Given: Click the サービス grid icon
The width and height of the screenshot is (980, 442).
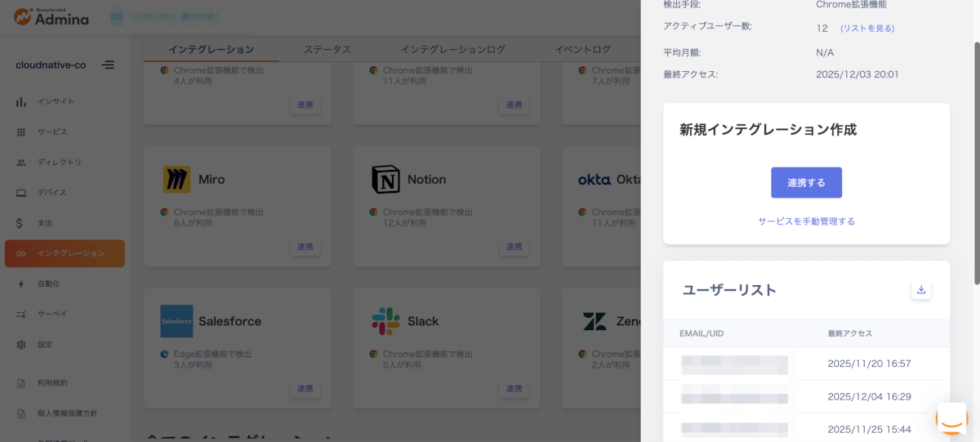Looking at the screenshot, I should click(x=21, y=132).
